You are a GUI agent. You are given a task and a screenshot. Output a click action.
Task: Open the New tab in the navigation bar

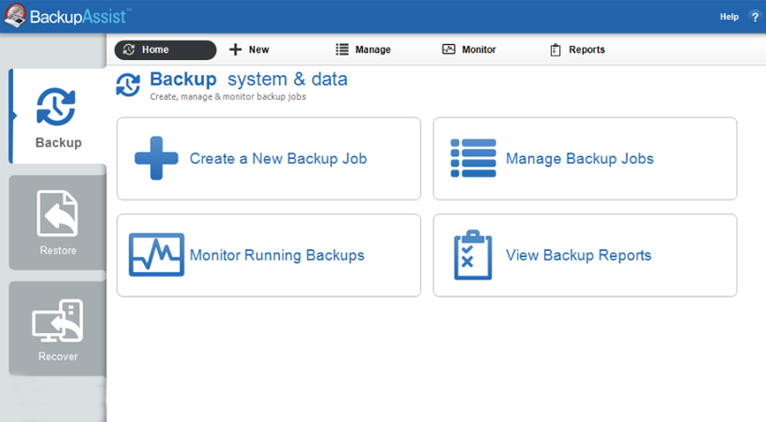(x=249, y=50)
